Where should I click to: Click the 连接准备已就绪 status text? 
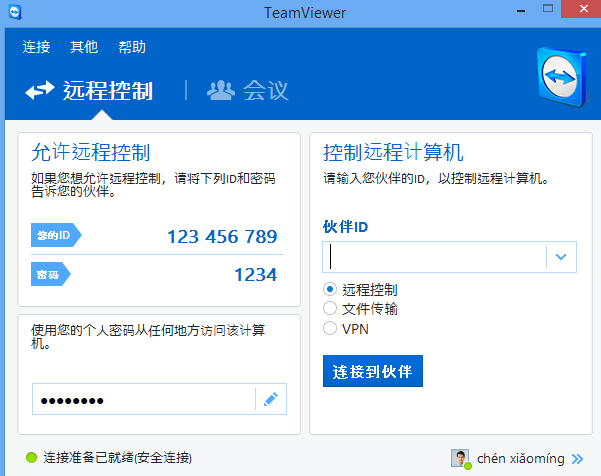point(117,457)
